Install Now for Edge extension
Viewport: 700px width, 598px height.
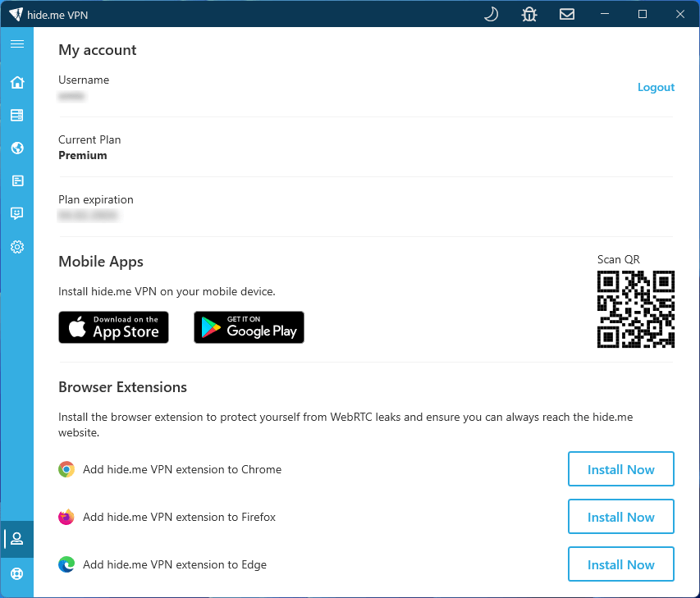tap(621, 564)
